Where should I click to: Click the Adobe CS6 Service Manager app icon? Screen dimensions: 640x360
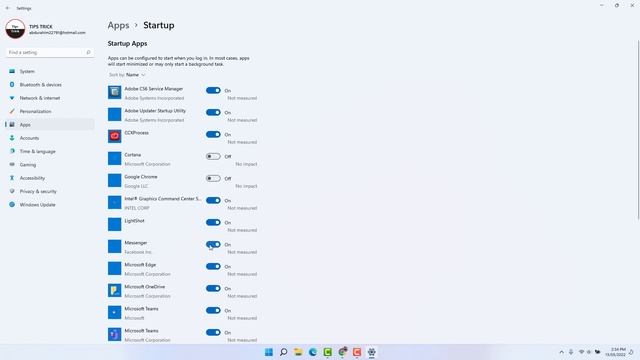point(115,92)
